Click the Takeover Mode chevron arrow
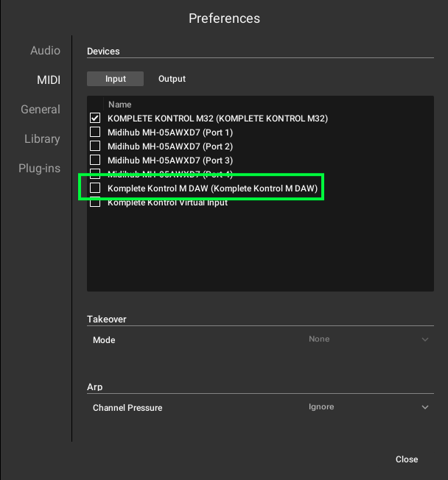 click(x=425, y=339)
